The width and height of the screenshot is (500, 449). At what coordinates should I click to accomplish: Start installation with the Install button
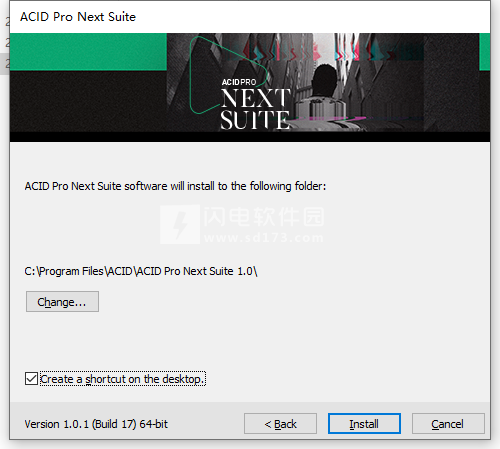click(x=364, y=424)
